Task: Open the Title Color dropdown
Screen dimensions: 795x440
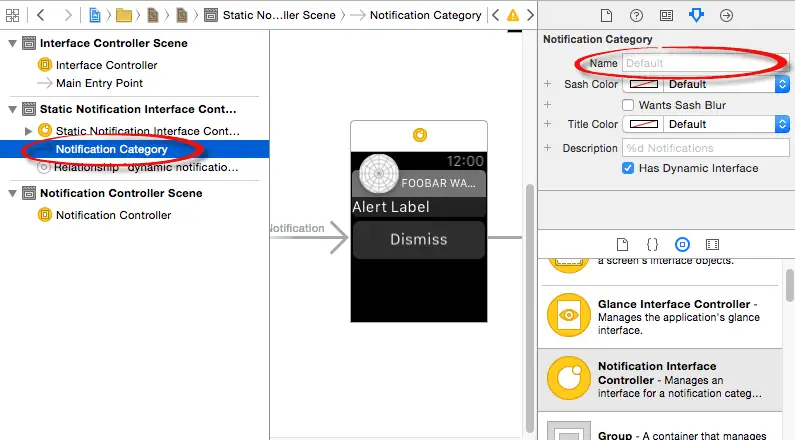Action: pyautogui.click(x=782, y=124)
